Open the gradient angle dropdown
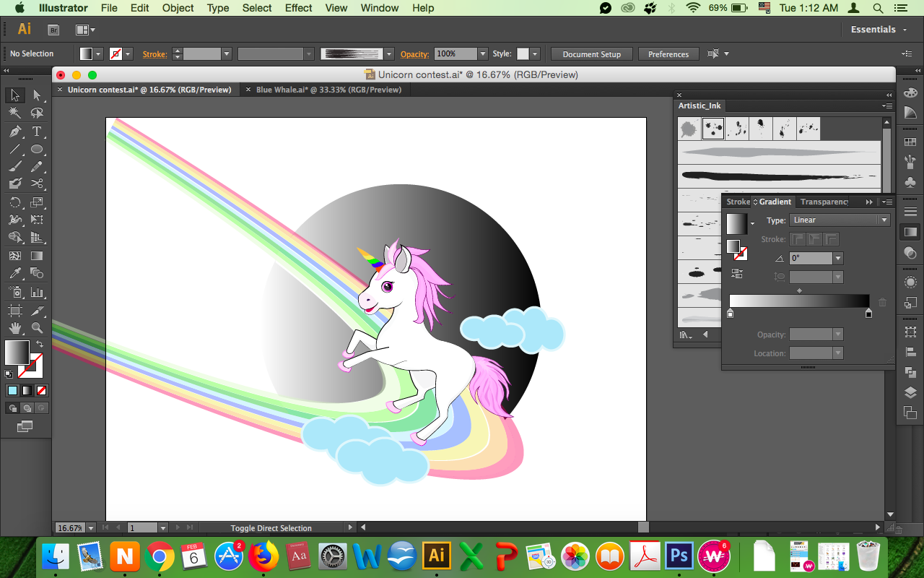924x578 pixels. click(x=838, y=258)
